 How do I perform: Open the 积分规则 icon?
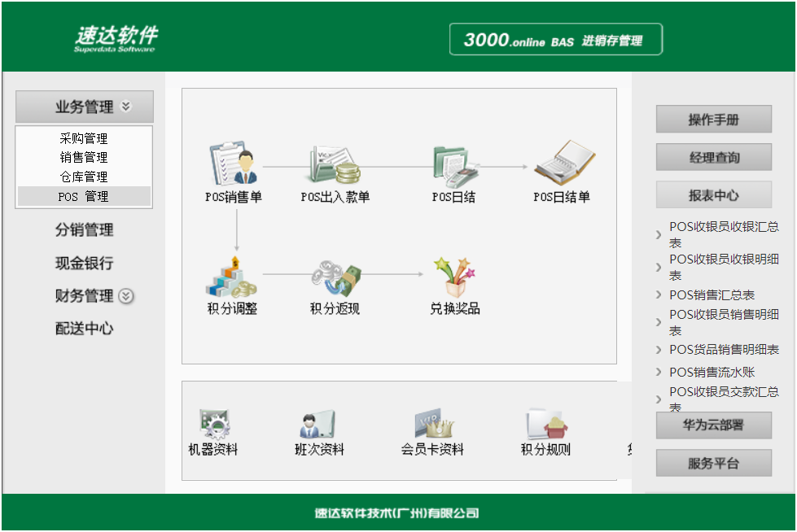point(546,424)
